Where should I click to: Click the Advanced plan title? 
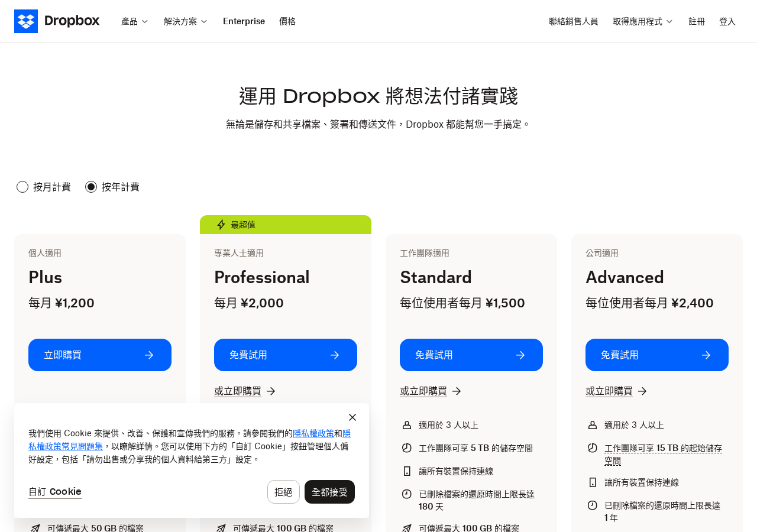(625, 277)
